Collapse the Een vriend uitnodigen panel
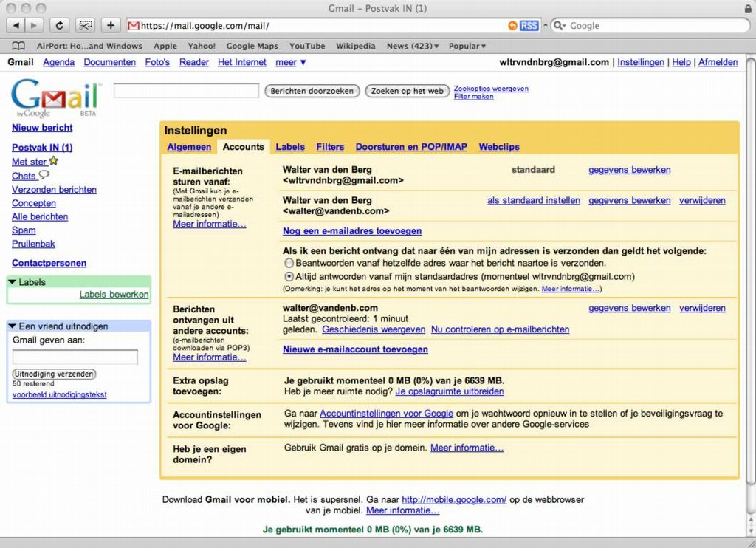This screenshot has width=756, height=548. coord(13,326)
